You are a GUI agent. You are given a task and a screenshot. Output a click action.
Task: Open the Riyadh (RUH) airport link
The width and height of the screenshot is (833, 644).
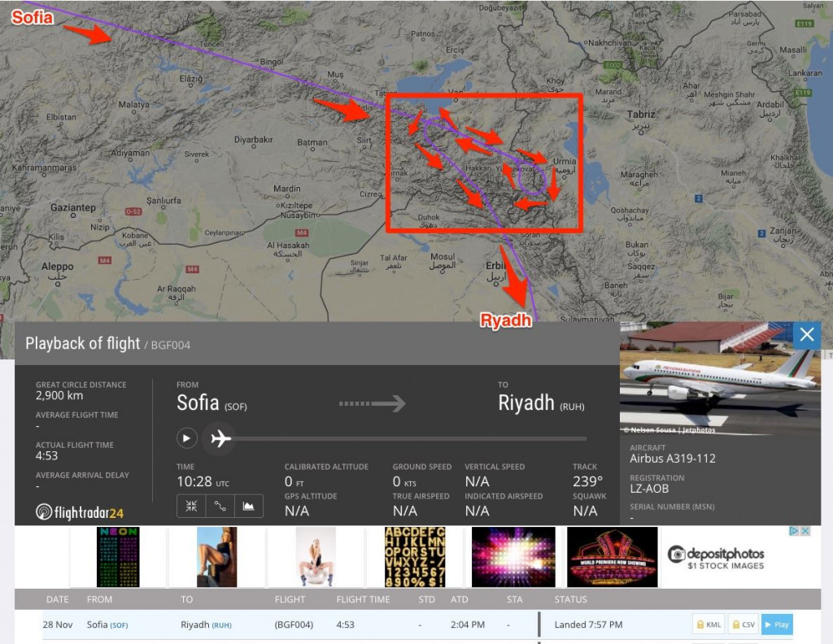click(x=206, y=624)
